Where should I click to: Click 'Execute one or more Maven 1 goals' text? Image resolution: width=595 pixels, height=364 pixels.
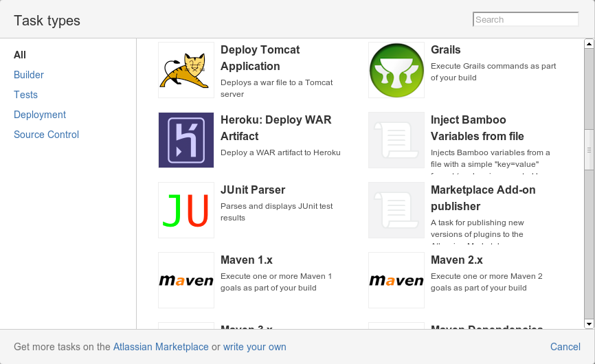(x=276, y=282)
